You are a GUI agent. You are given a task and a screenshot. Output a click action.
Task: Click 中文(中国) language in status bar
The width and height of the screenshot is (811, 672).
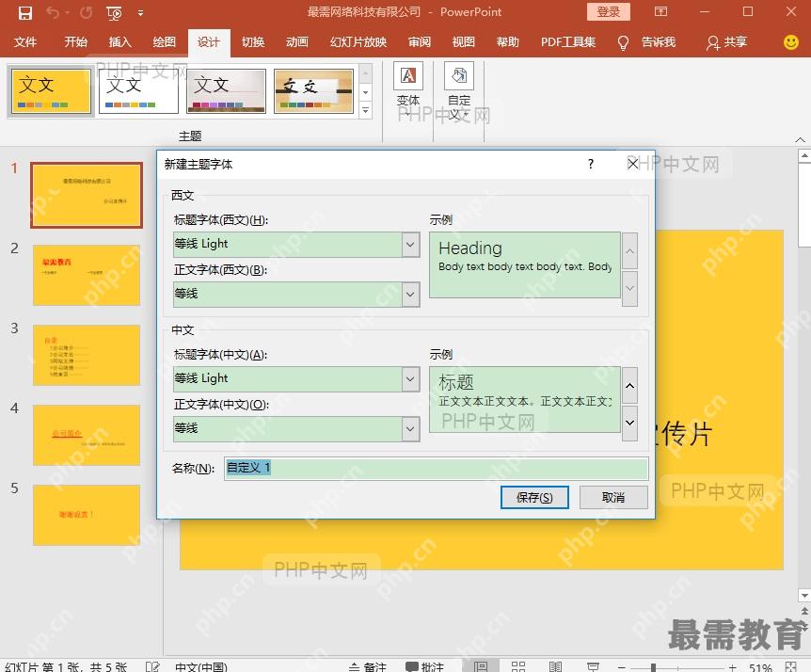point(201,666)
